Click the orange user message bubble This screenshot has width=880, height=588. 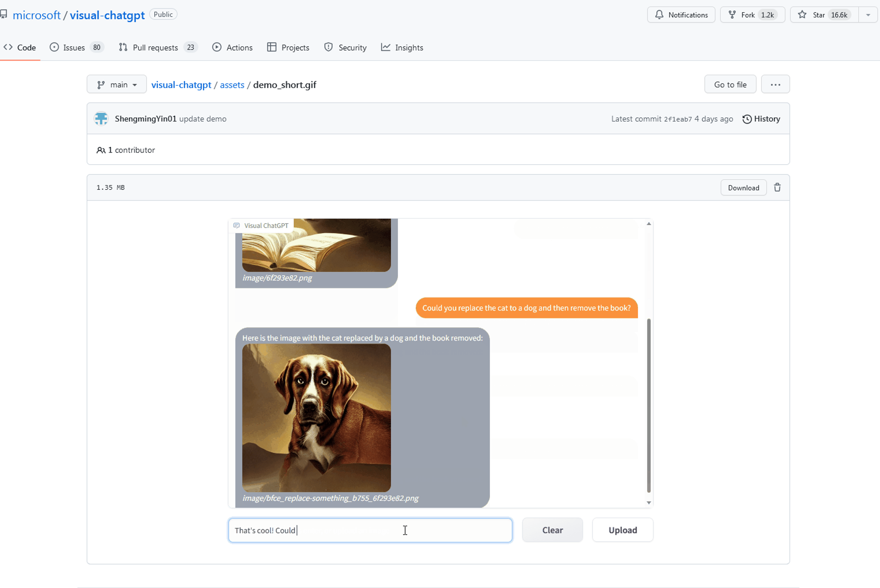click(527, 308)
